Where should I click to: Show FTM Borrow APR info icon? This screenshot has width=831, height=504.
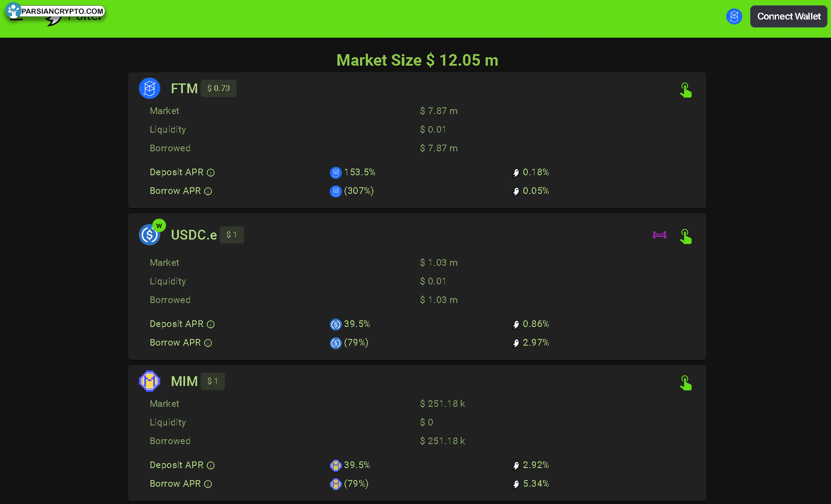208,191
